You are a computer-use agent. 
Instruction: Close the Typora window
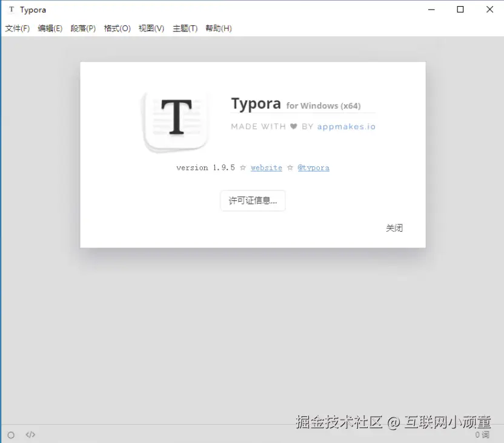click(489, 10)
